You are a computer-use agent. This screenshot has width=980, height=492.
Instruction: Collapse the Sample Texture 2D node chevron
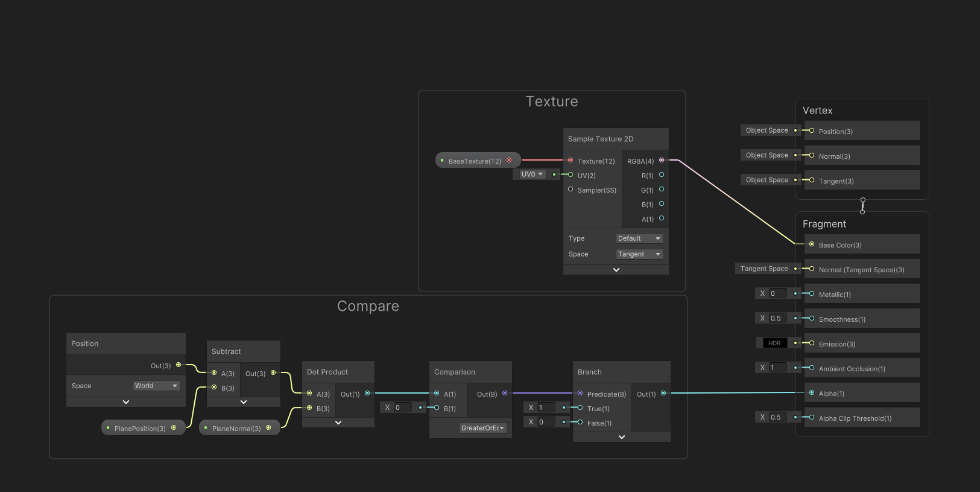coord(616,270)
